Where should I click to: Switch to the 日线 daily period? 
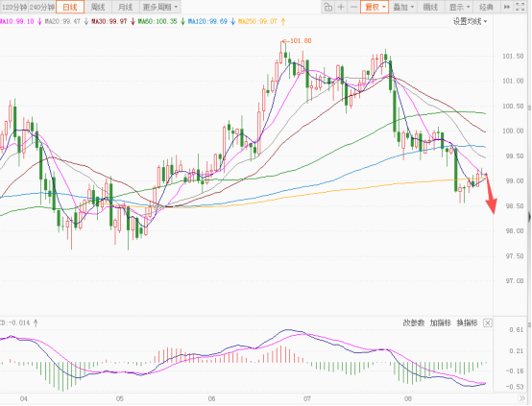(x=70, y=7)
